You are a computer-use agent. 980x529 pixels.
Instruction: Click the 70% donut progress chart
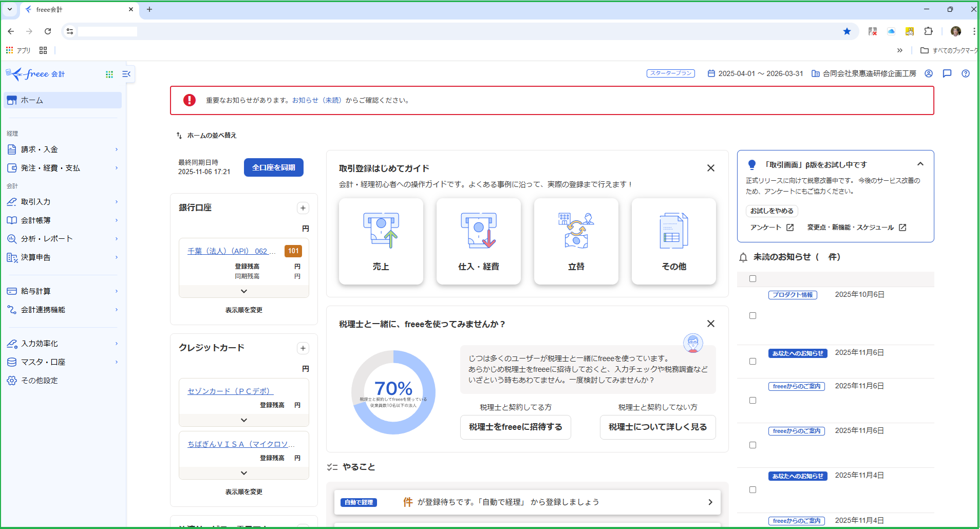coord(393,392)
